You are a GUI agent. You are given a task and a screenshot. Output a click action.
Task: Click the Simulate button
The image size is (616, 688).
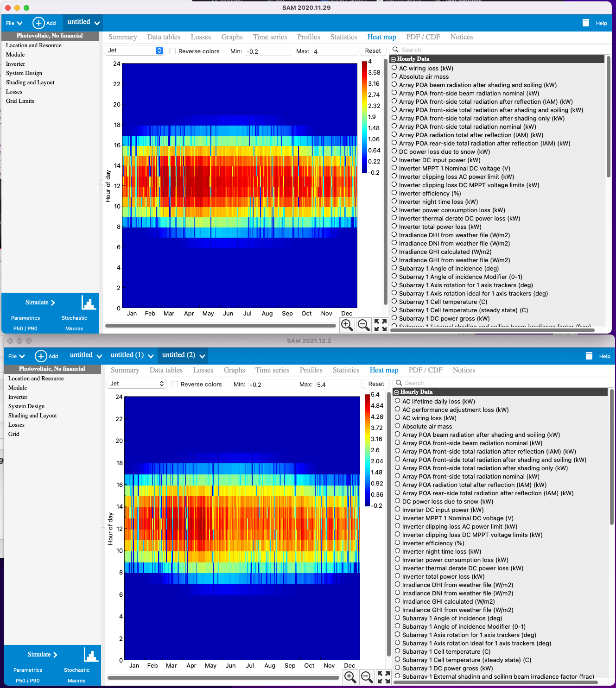38,302
